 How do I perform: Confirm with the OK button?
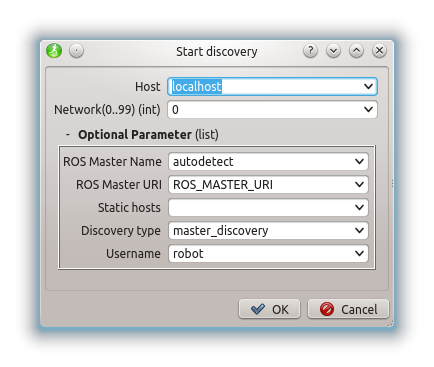(x=269, y=309)
